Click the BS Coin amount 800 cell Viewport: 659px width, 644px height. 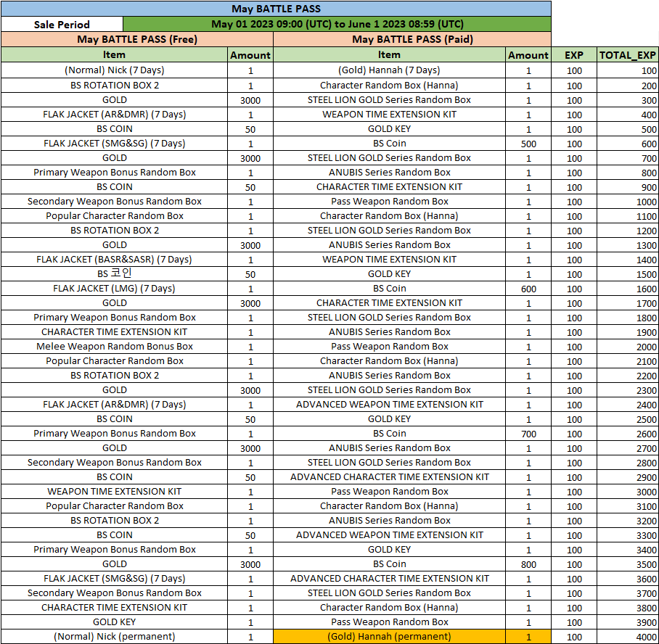tap(528, 564)
